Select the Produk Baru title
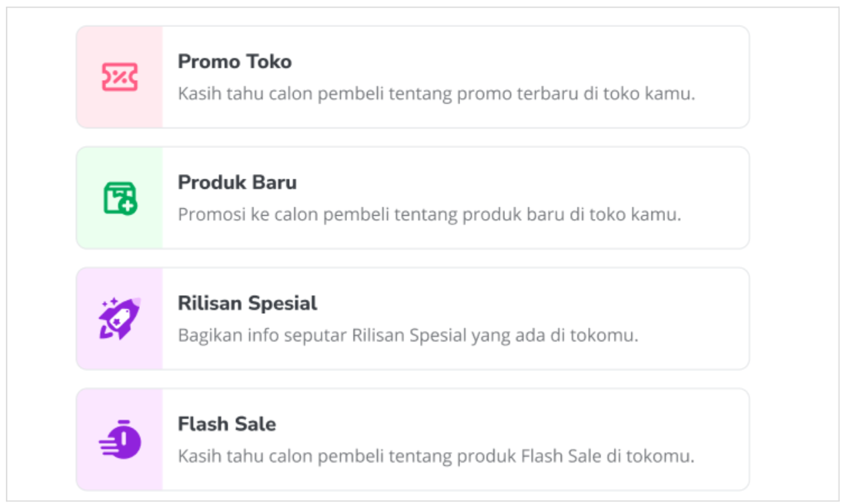Viewport: 844px width, 504px height. point(237,182)
